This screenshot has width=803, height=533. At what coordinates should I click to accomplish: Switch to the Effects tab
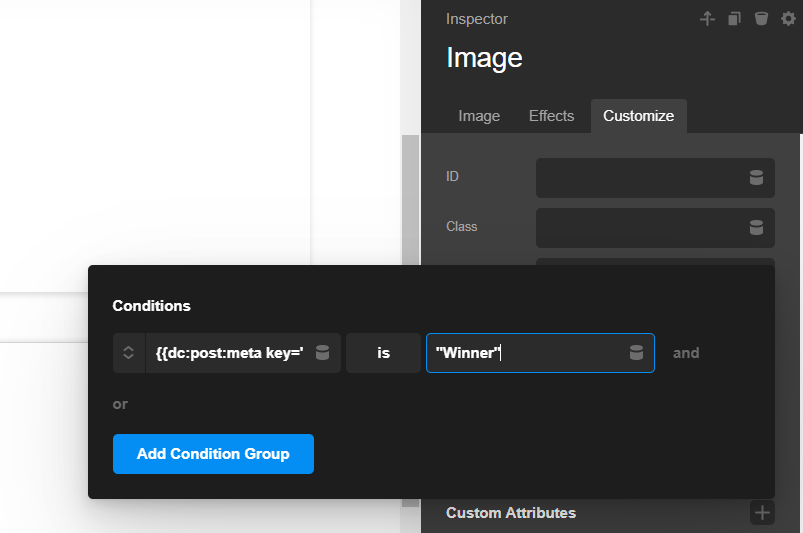[x=551, y=116]
